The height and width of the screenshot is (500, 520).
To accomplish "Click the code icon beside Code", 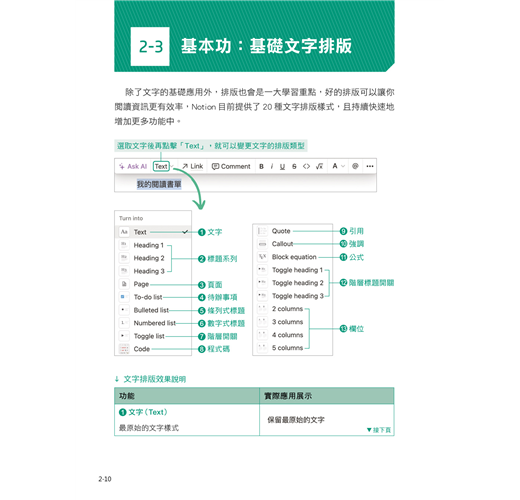I will click(x=124, y=349).
